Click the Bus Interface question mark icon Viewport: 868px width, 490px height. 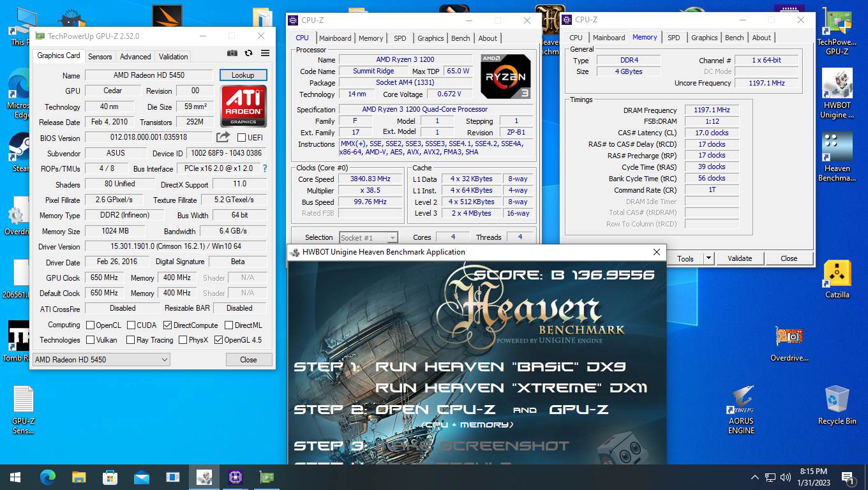[265, 168]
